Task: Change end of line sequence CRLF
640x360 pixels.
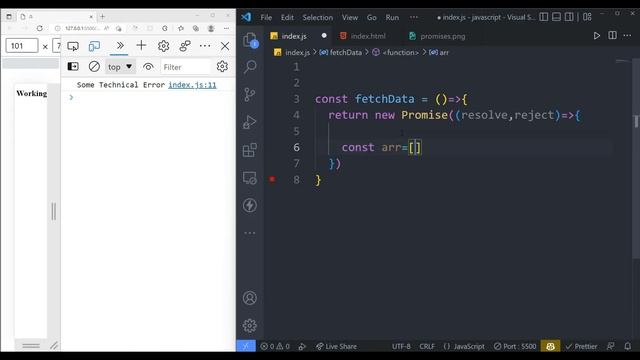Action: click(427, 347)
